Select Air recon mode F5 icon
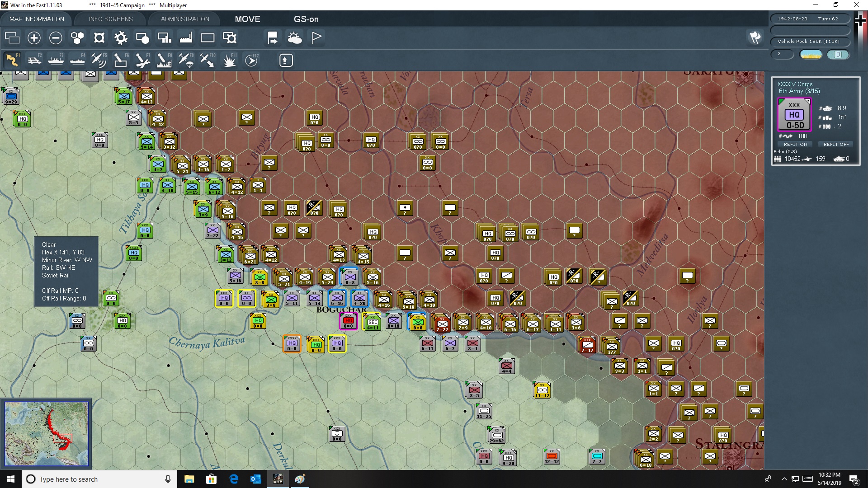The image size is (868, 488). point(99,60)
